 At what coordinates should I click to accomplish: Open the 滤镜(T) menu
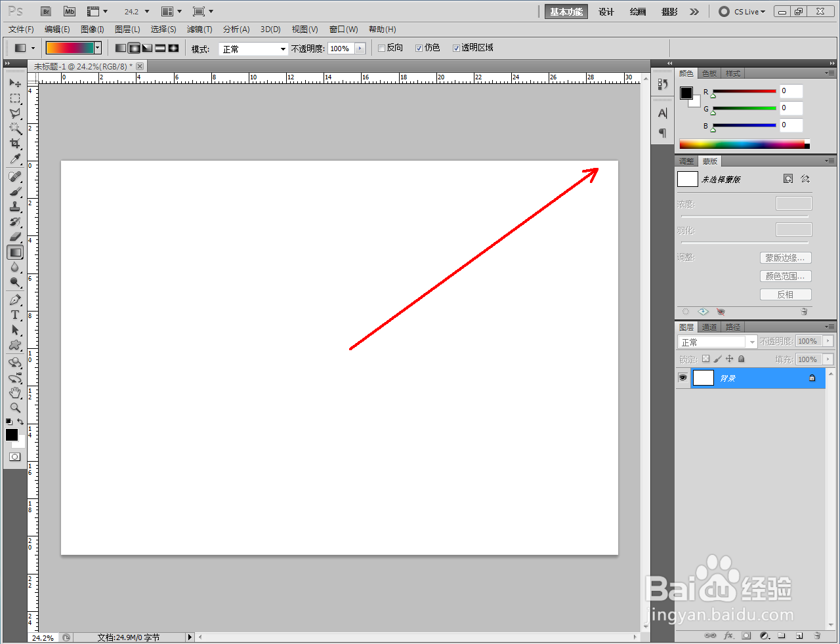tap(199, 30)
